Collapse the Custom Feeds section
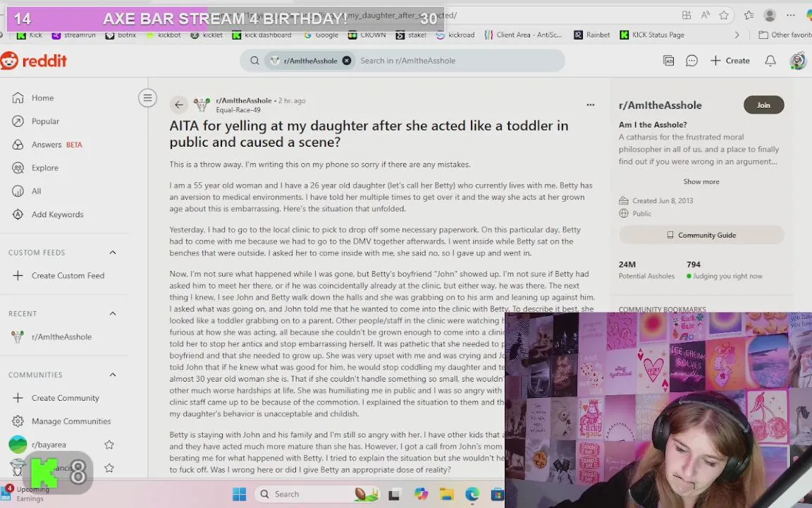Screen dimensions: 812x508 click(x=112, y=253)
